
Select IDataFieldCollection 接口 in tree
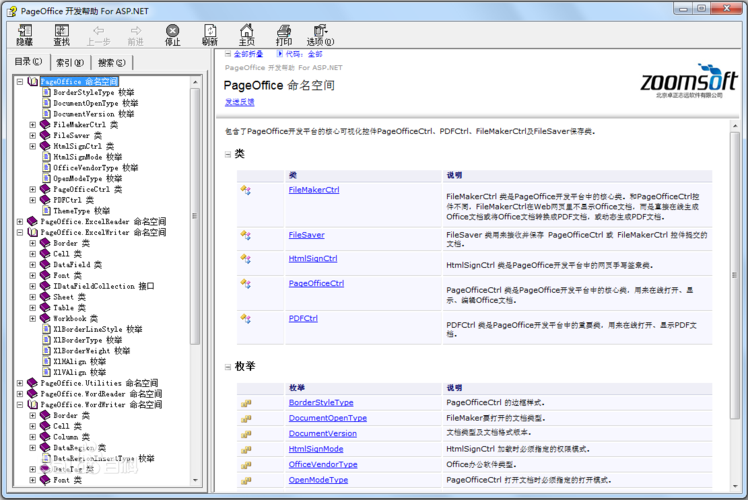104,286
